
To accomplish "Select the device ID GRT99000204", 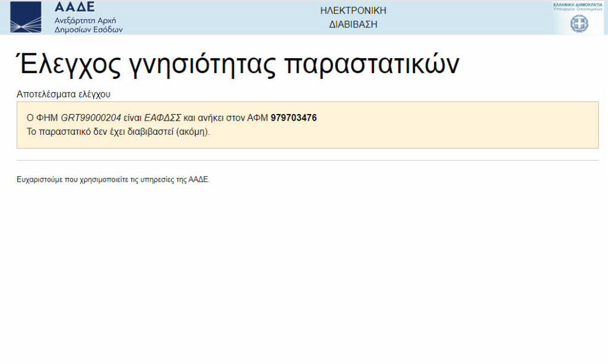I will pyautogui.click(x=91, y=118).
